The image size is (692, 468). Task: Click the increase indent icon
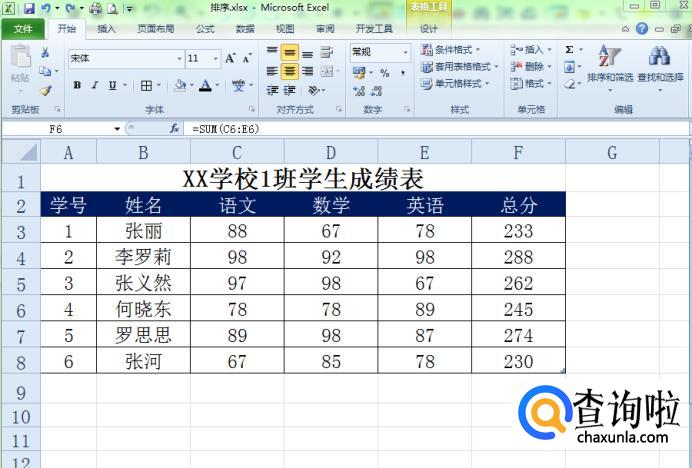(x=290, y=91)
